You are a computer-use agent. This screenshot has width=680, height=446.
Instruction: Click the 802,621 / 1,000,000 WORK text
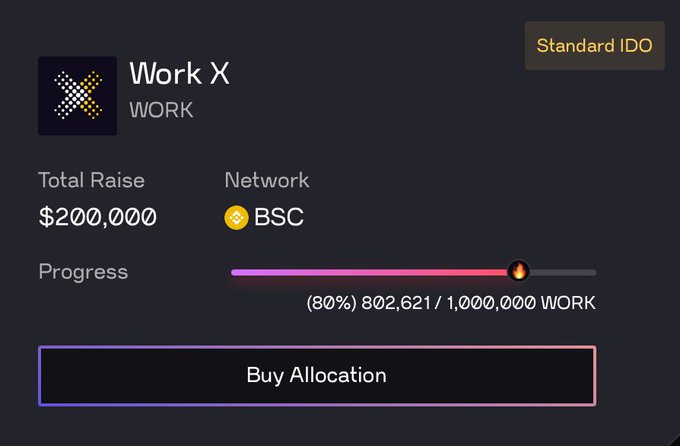click(478, 303)
